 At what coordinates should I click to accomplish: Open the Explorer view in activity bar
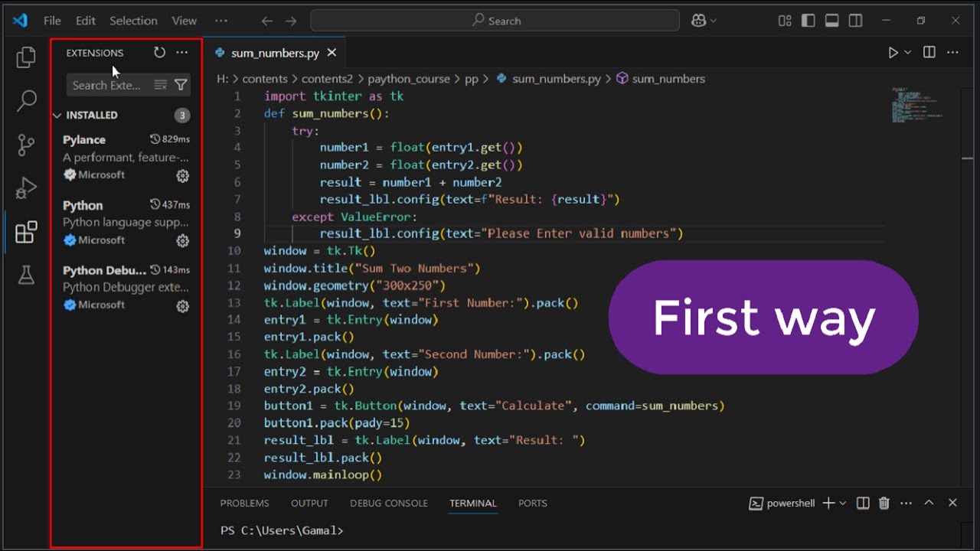coord(26,57)
